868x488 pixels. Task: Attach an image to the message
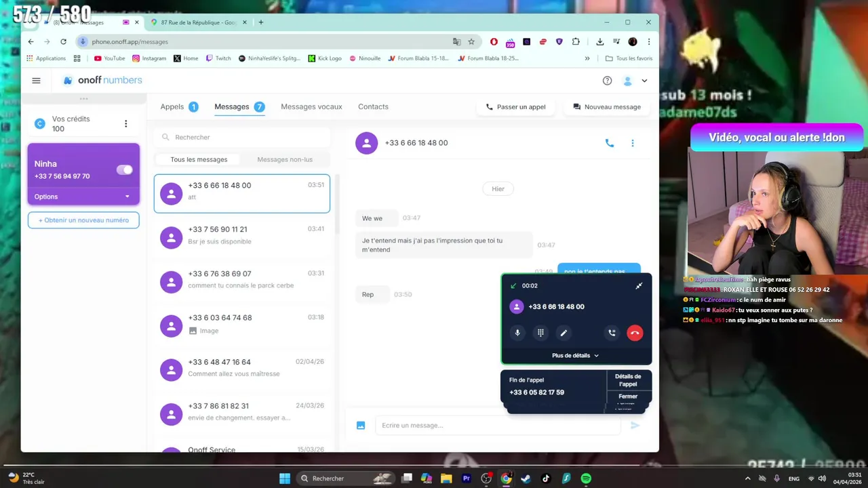(x=361, y=426)
